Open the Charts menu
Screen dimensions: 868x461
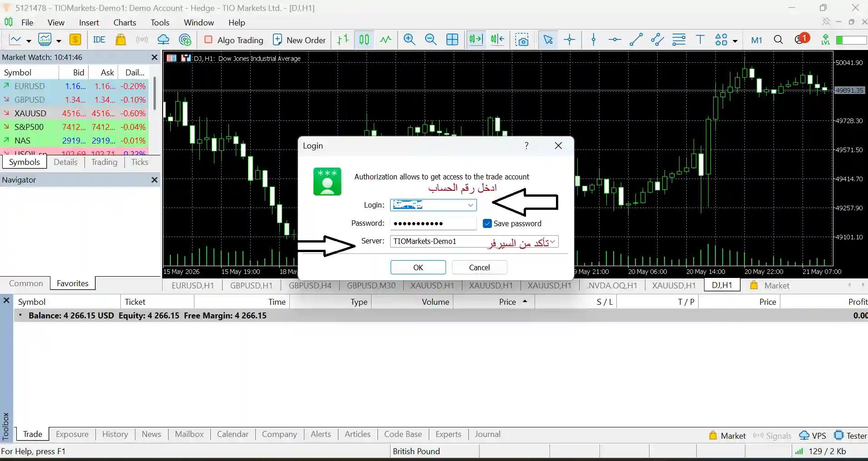click(125, 22)
